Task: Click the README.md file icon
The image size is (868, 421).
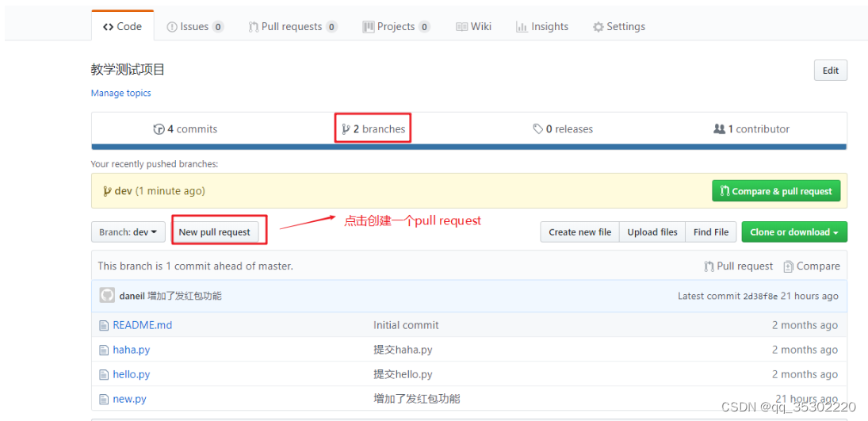Action: click(104, 325)
